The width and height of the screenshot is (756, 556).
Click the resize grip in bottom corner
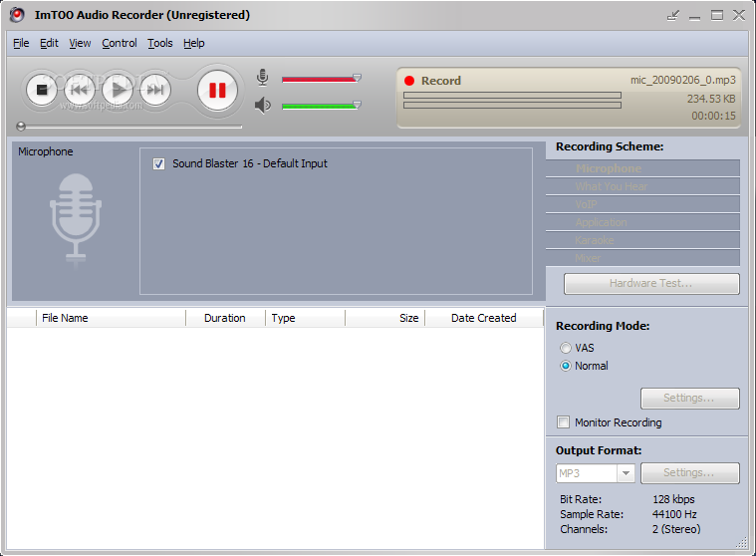pyautogui.click(x=742, y=543)
